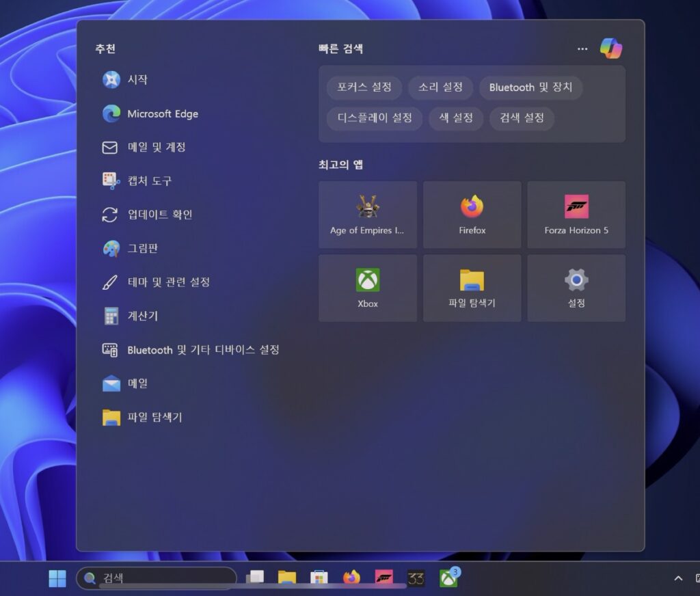The height and width of the screenshot is (596, 700).
Task: Open 캡처 도구 snipping tool
Action: pyautogui.click(x=137, y=181)
